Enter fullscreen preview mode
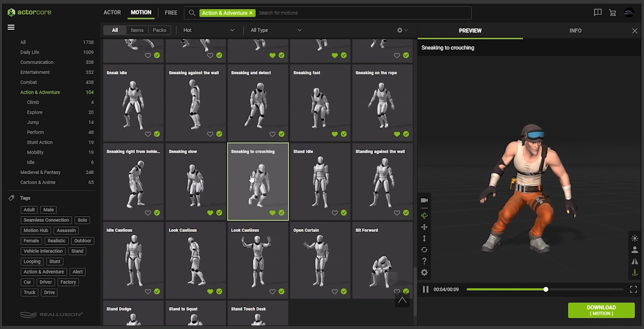Image resolution: width=644 pixels, height=329 pixels. pyautogui.click(x=633, y=289)
